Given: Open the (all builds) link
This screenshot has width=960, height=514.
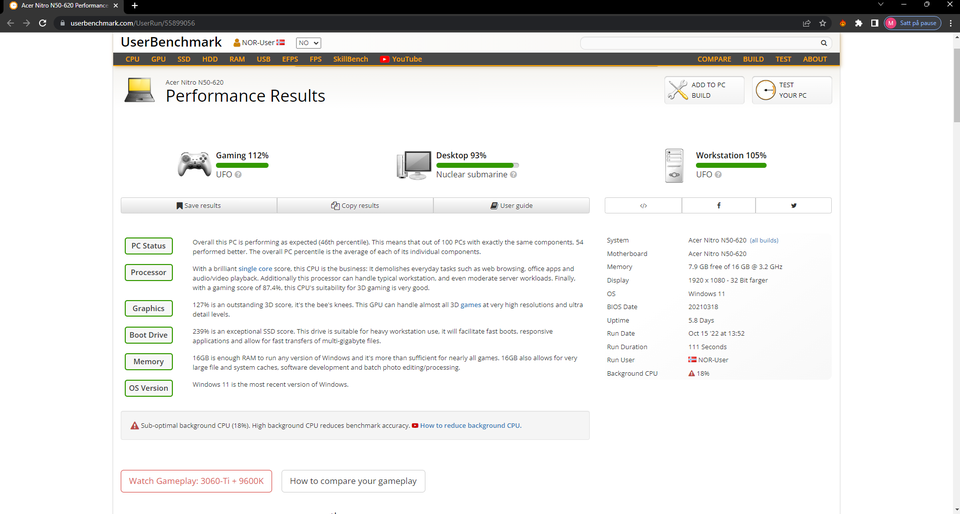Looking at the screenshot, I should [764, 240].
